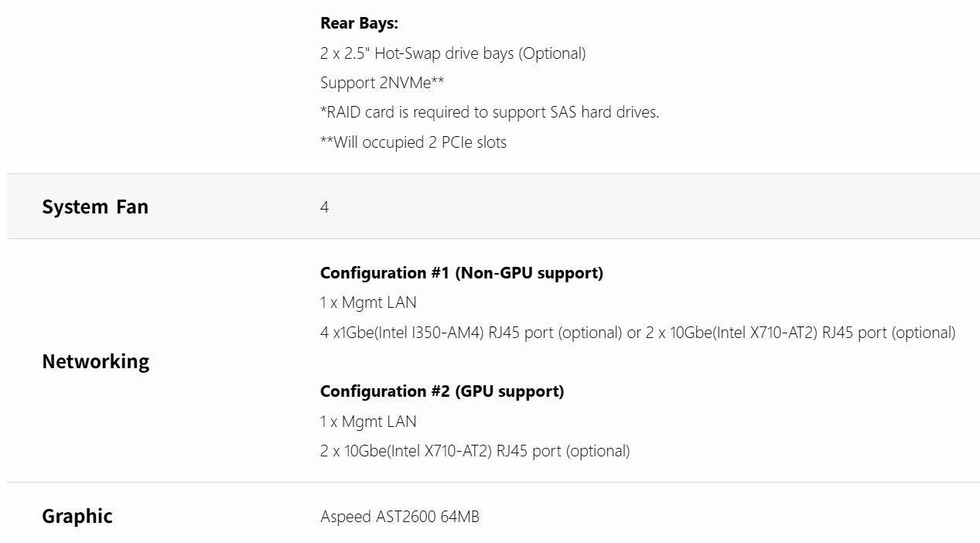This screenshot has height=543, width=980.
Task: Select the "Aspeed AST2600 64MB" value
Action: click(x=399, y=517)
